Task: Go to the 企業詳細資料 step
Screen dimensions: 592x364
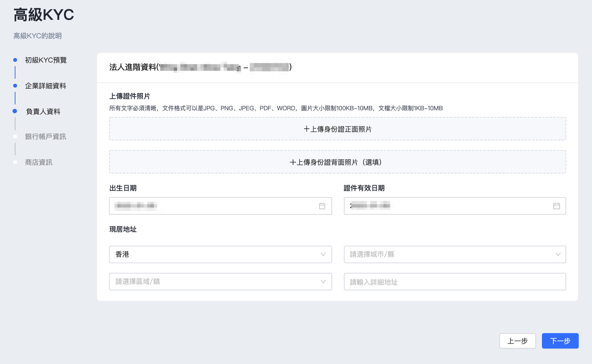Action: click(46, 86)
